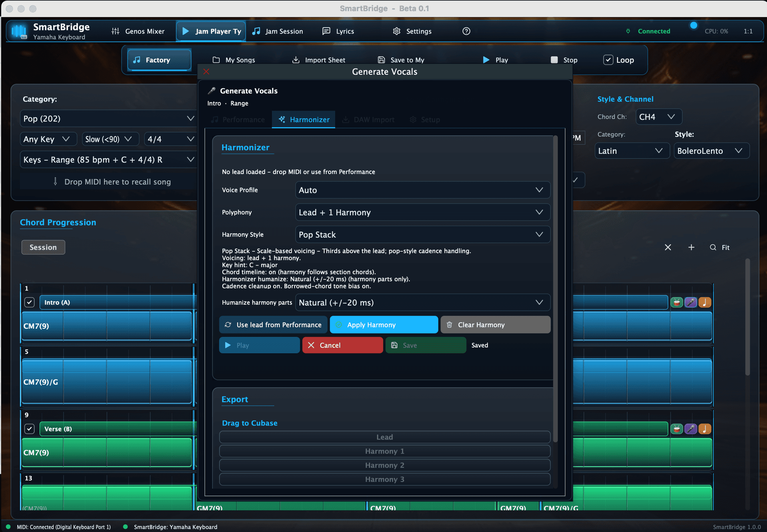Open the Slow (<90) tempo dropdown

110,139
